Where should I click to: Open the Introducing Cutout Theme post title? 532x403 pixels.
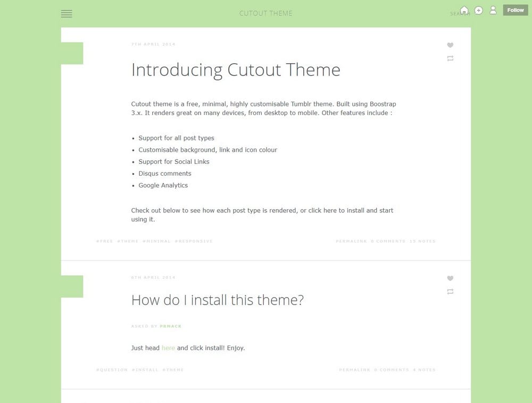235,70
